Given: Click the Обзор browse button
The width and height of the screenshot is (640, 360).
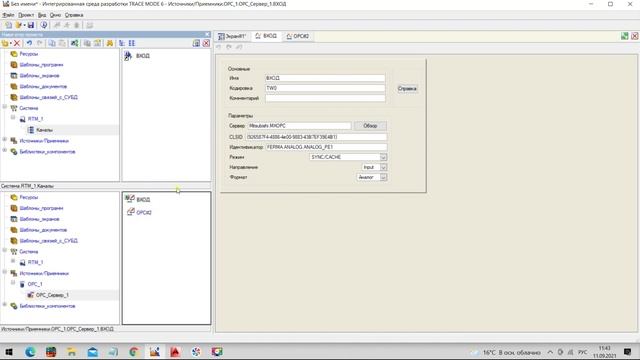Looking at the screenshot, I should click(x=370, y=126).
